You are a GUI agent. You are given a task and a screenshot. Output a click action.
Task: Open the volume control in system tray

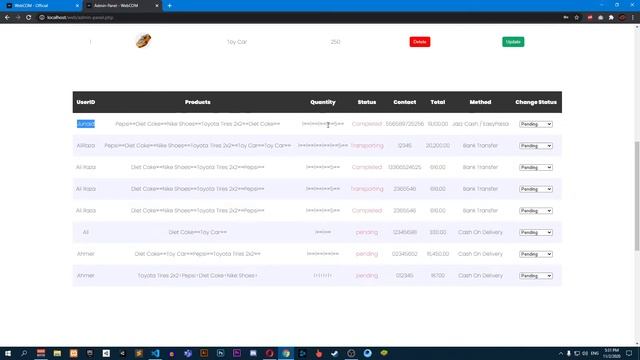pyautogui.click(x=585, y=353)
